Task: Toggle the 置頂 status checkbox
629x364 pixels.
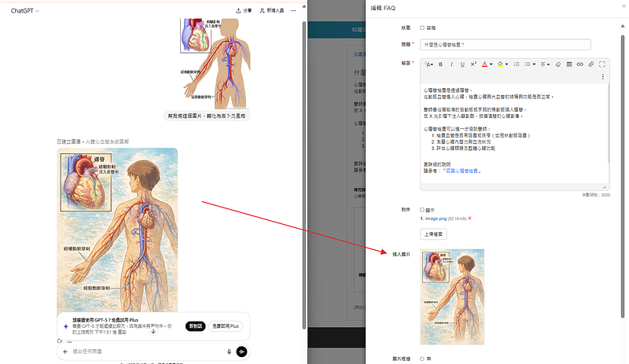Action: tap(422, 28)
